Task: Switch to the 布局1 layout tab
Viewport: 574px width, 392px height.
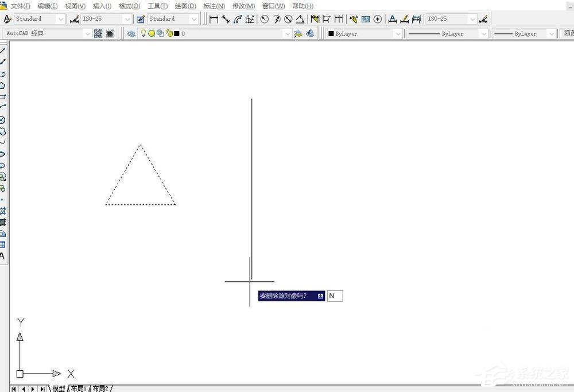Action: pyautogui.click(x=78, y=389)
